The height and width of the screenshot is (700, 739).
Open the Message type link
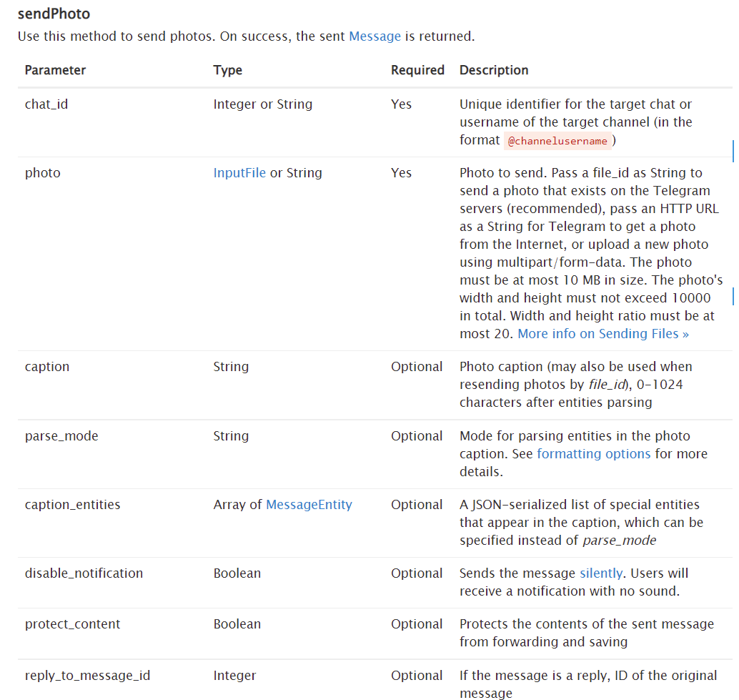[375, 36]
